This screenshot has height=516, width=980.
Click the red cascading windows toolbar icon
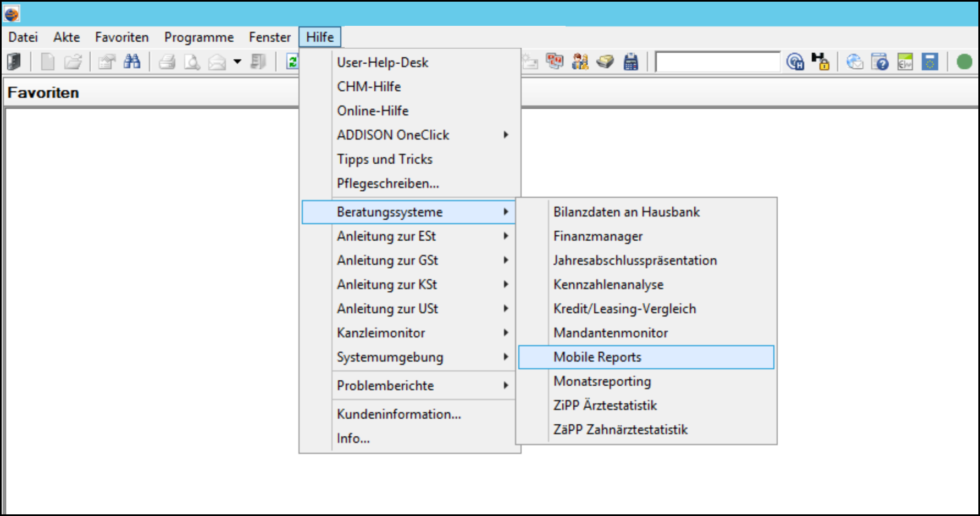[x=555, y=61]
